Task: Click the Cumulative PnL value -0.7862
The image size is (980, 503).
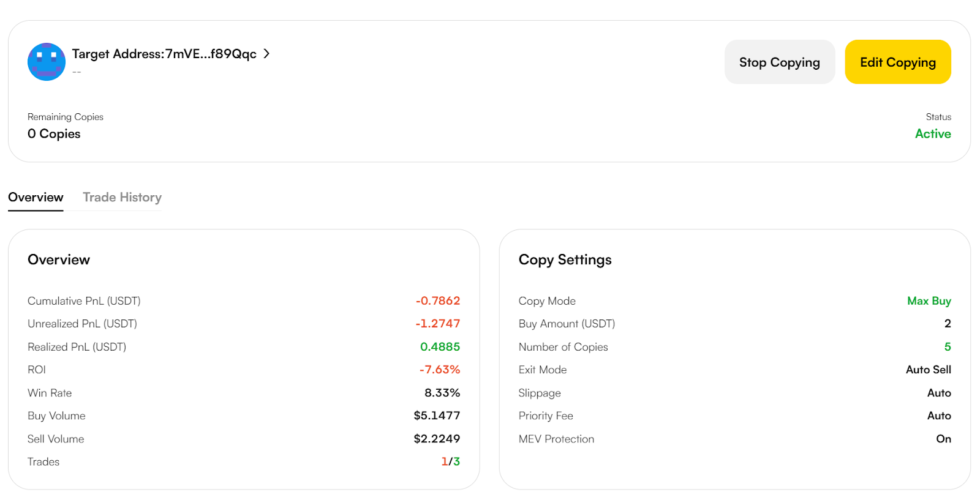Action: click(x=437, y=300)
